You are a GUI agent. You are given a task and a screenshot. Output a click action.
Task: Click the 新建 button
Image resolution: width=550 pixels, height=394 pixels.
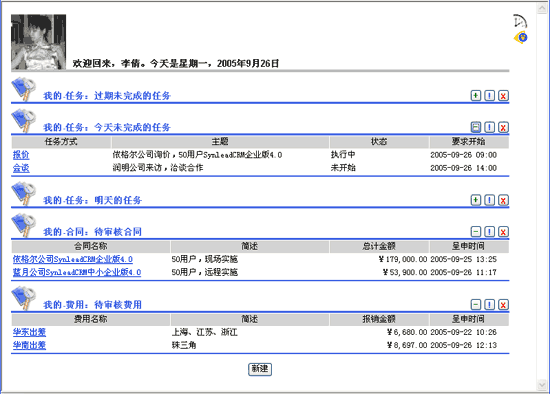(260, 369)
